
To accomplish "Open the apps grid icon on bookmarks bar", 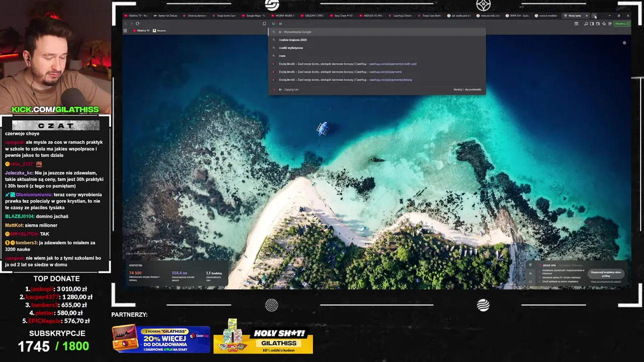I will pyautogui.click(x=125, y=31).
